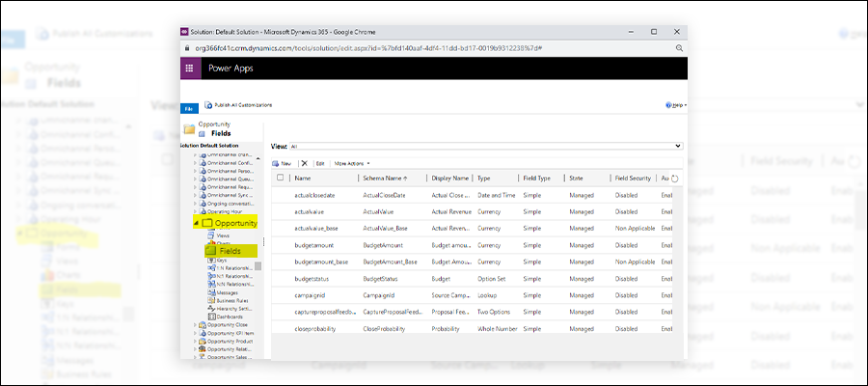Select the Keys node icon in tree
Image resolution: width=868 pixels, height=386 pixels.
click(x=211, y=260)
